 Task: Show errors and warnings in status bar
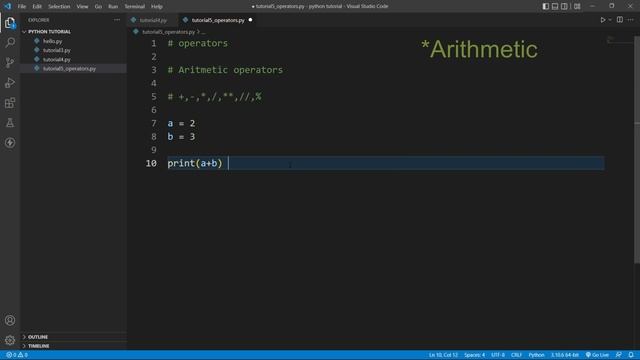point(17,355)
